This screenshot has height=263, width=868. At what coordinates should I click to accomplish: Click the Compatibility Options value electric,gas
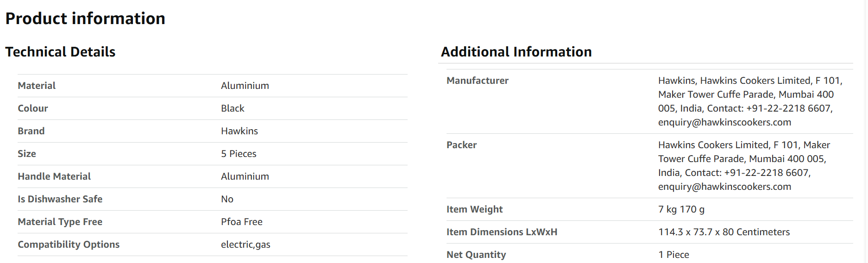[x=245, y=244]
